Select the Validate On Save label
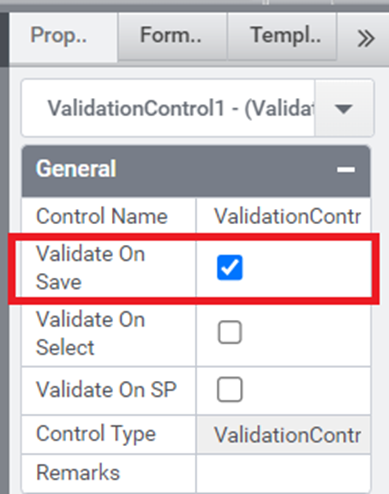Screen dimensions: 389x494 coord(91,268)
